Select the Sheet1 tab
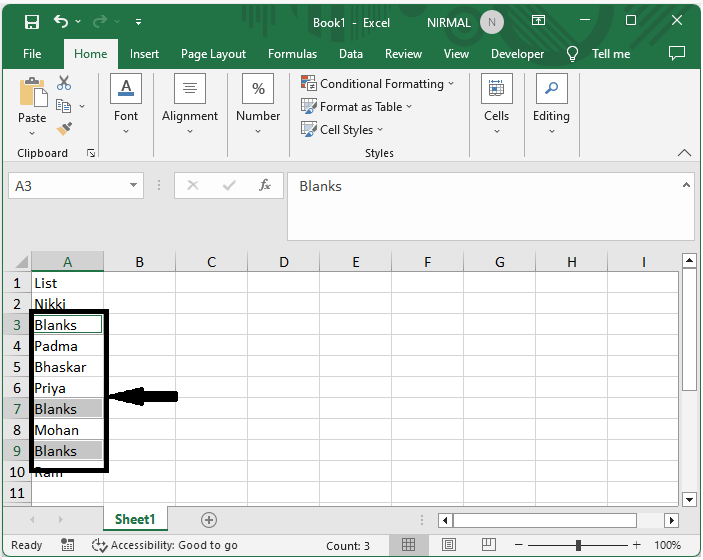This screenshot has height=560, width=703. [x=135, y=519]
